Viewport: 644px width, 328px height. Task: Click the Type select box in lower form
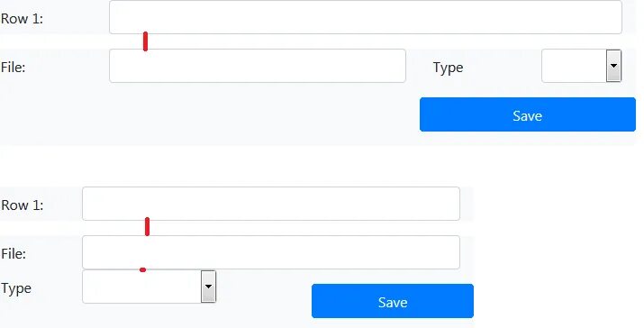150,287
